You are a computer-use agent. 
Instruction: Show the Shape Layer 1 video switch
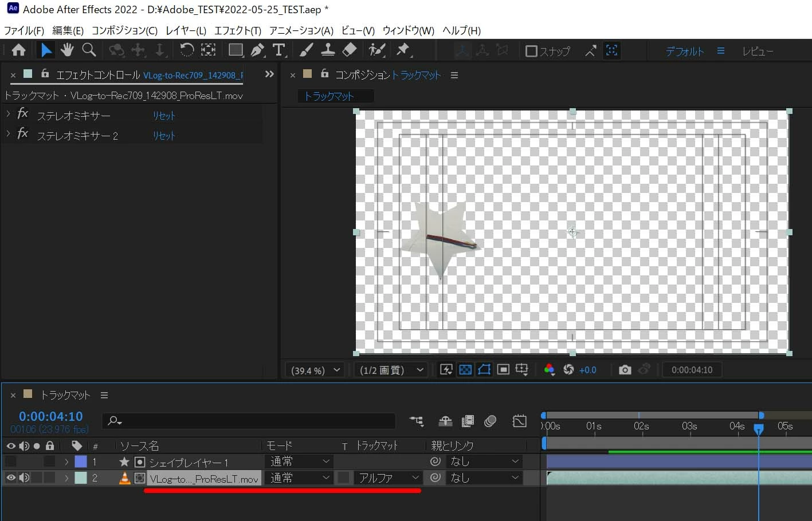(x=11, y=461)
